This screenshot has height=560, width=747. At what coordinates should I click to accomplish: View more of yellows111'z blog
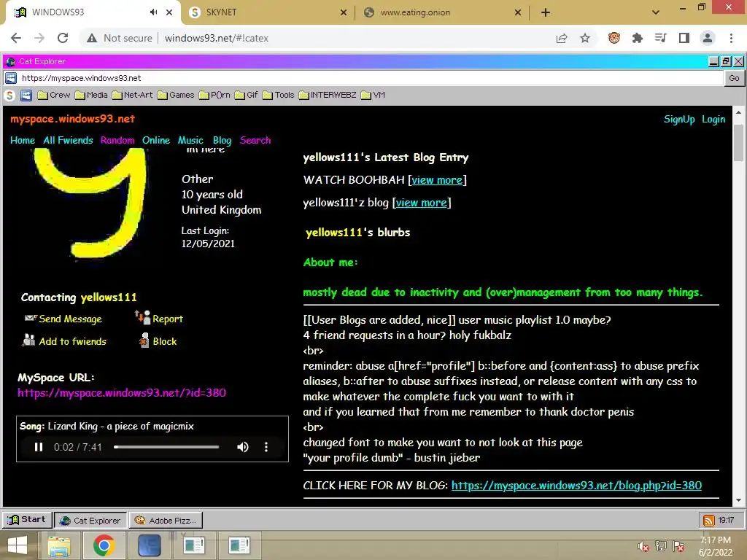tap(421, 203)
